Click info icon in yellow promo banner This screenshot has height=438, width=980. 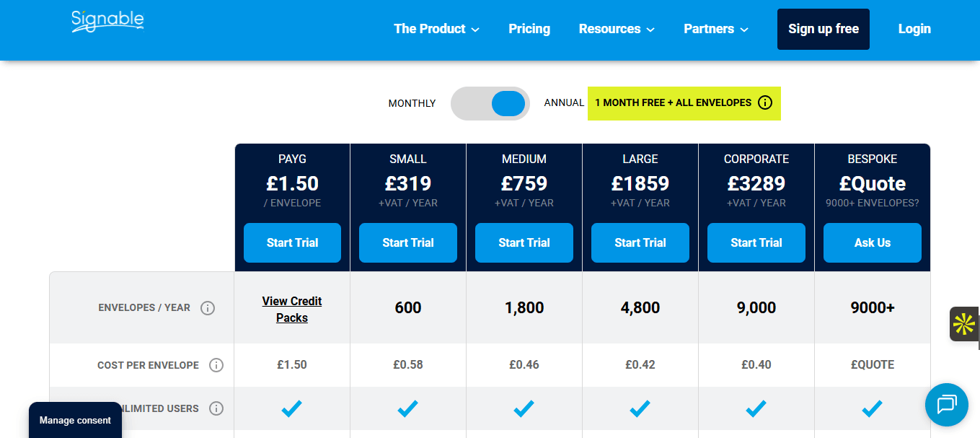coord(765,103)
